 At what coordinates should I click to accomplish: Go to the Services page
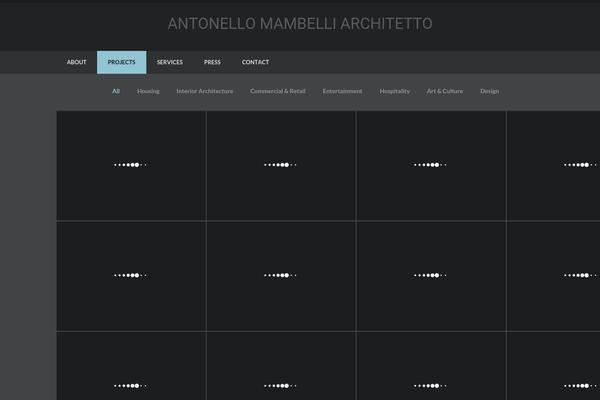click(x=170, y=62)
